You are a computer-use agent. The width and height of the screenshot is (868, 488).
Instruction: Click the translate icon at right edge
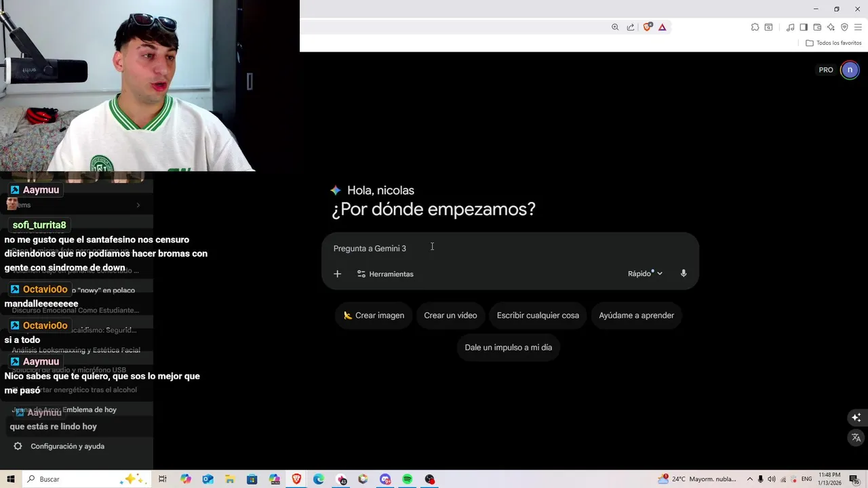coord(856,438)
